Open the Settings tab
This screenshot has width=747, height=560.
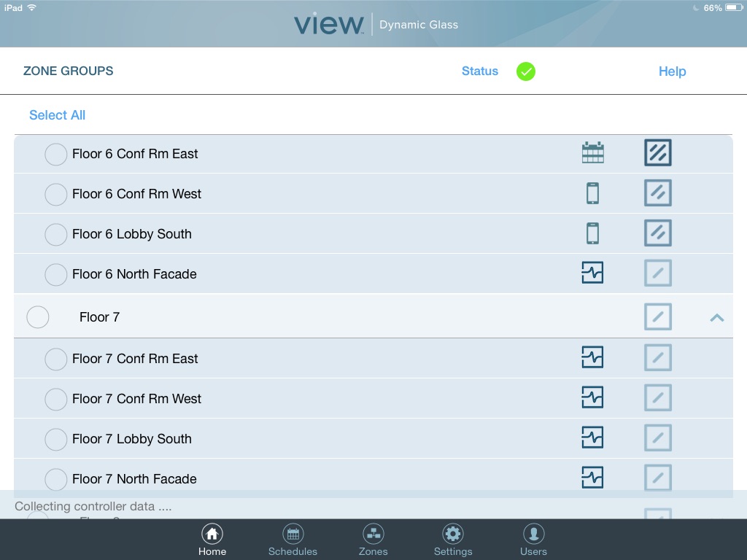point(453,540)
